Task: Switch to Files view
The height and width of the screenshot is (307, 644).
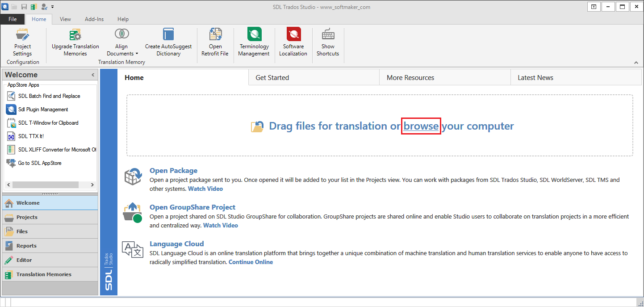Action: pos(50,231)
